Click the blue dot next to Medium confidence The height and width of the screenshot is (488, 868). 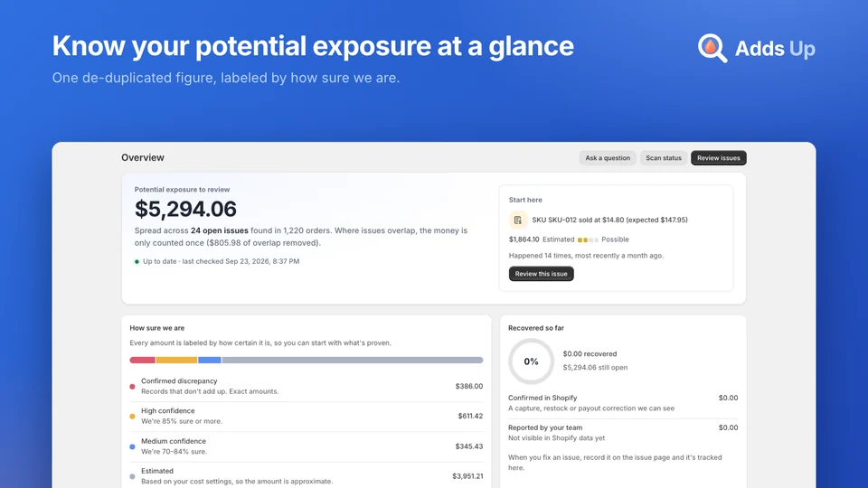click(132, 446)
